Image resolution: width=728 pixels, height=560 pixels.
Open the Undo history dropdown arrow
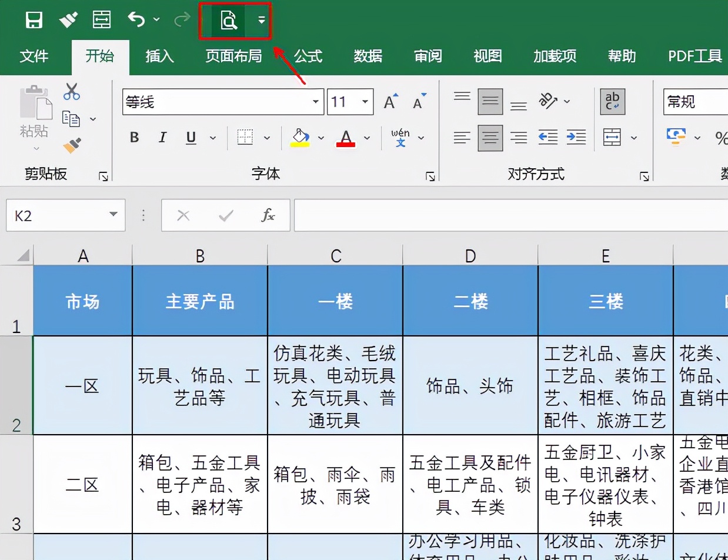(x=156, y=20)
